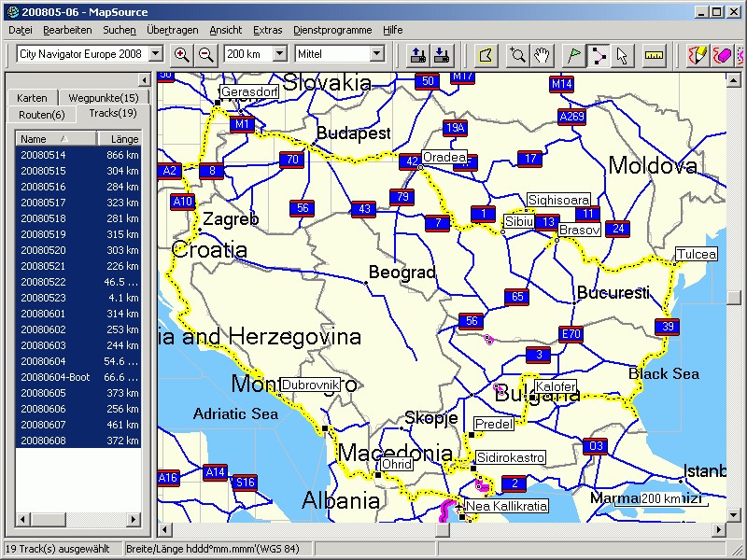Select track 20080608 in the list
This screenshot has height=560, width=747.
point(78,441)
